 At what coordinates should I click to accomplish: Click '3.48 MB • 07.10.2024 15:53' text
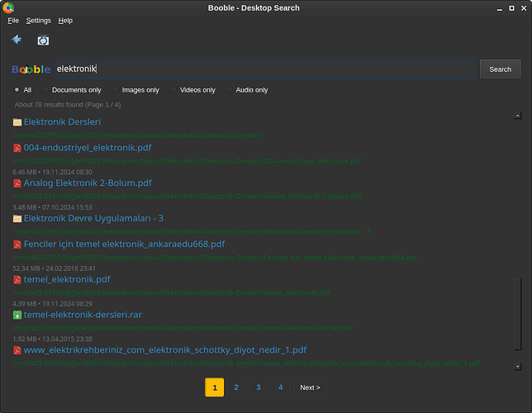coord(52,207)
